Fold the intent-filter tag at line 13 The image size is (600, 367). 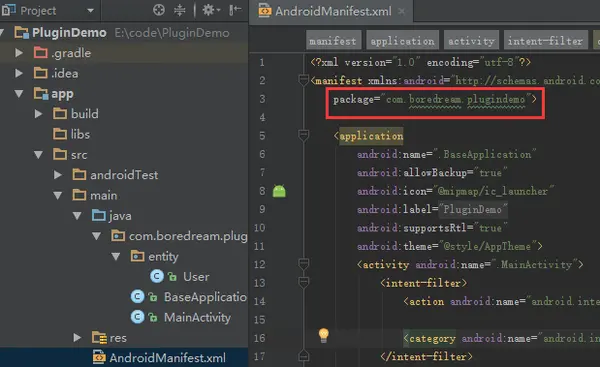303,283
